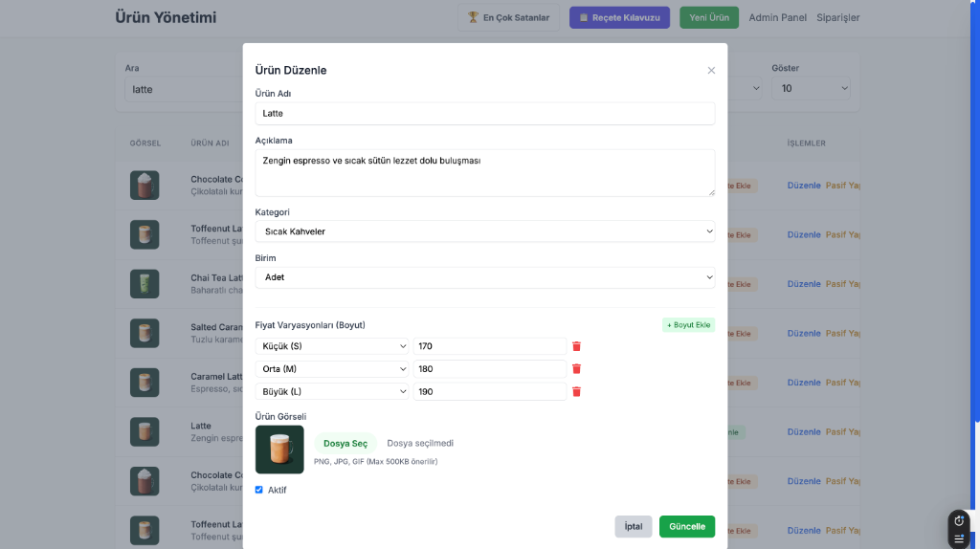The image size is (980, 549).
Task: Remove the Büyük (L) size row
Action: pos(576,391)
